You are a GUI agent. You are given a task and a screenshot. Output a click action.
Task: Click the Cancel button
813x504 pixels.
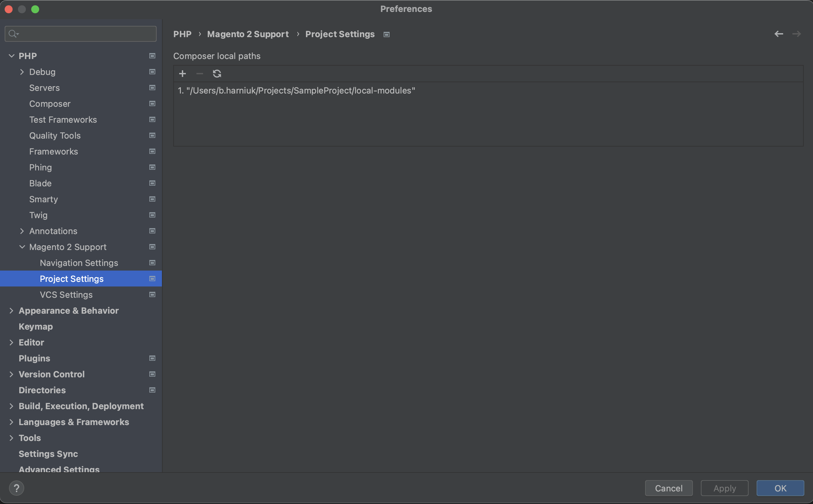pyautogui.click(x=669, y=488)
